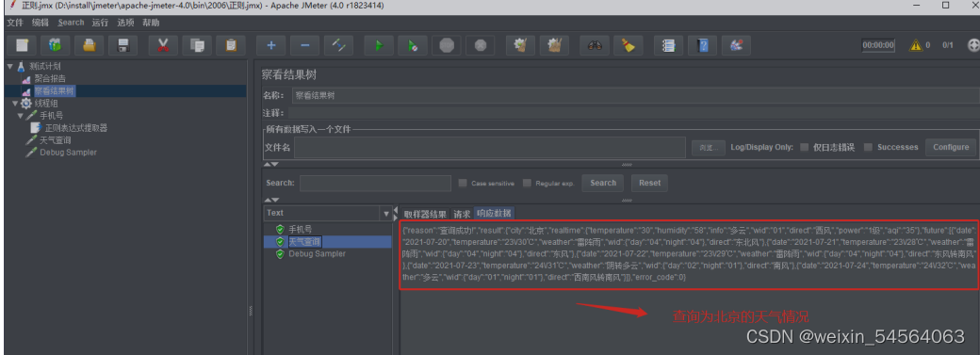The height and width of the screenshot is (355, 980).
Task: Click the Search button
Action: tap(603, 183)
